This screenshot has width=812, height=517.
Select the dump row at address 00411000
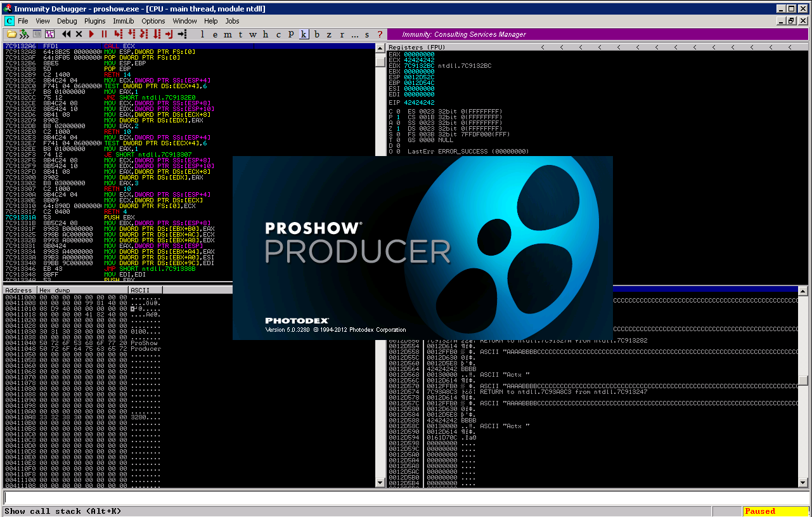click(82, 298)
